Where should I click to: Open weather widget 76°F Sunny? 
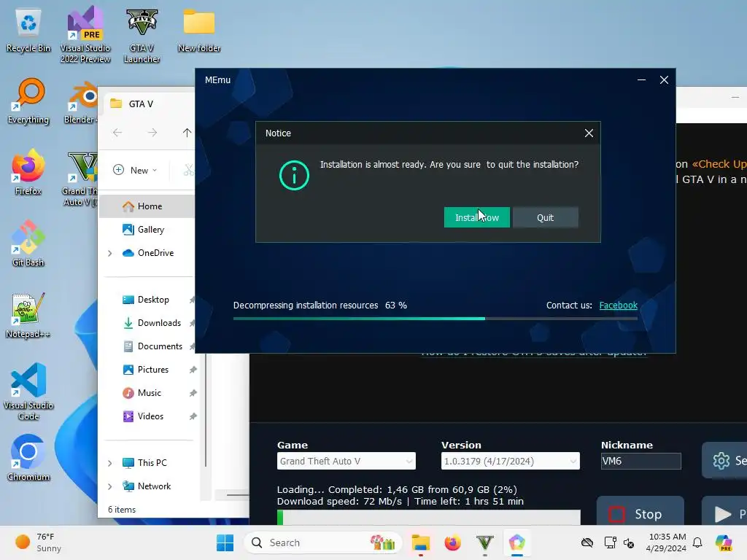[38, 542]
